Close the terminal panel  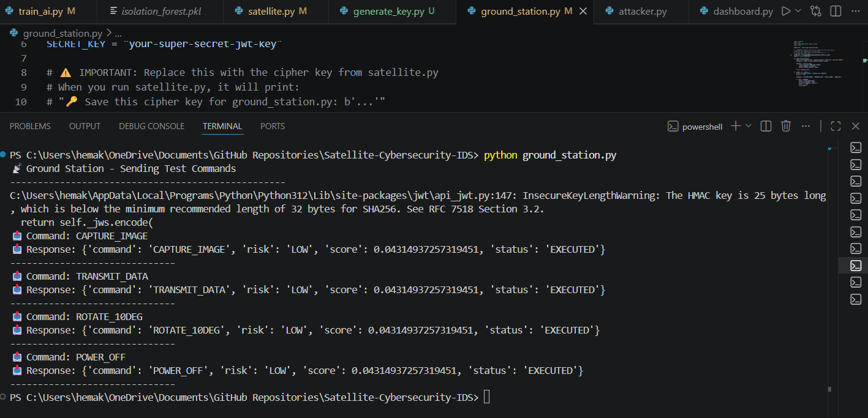pos(855,126)
